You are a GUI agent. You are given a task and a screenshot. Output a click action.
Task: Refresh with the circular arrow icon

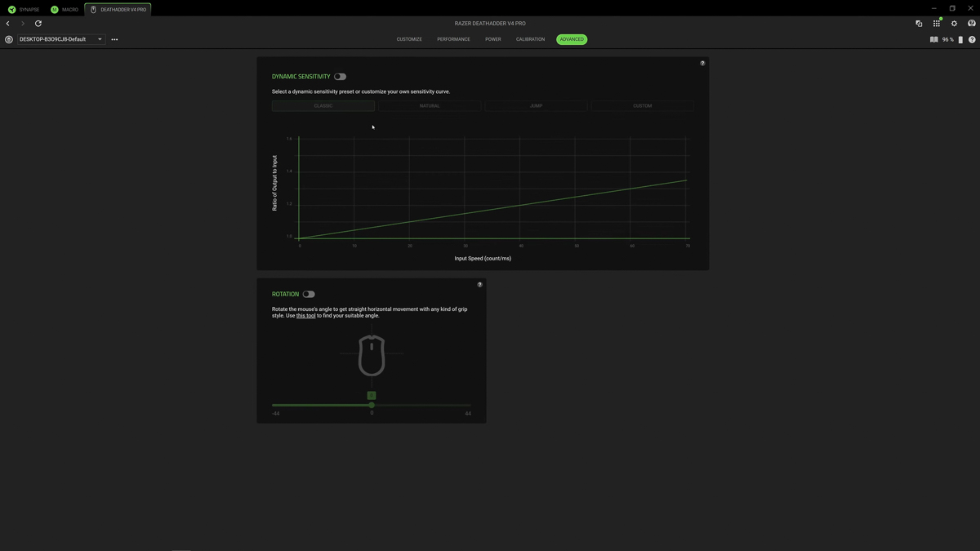coord(38,24)
